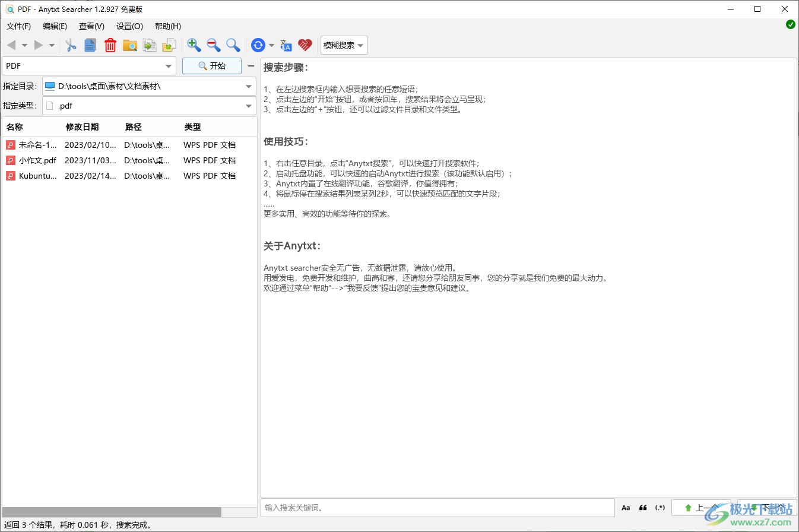The image size is (799, 532).
Task: Open forward history dropdown arrow
Action: coord(52,45)
